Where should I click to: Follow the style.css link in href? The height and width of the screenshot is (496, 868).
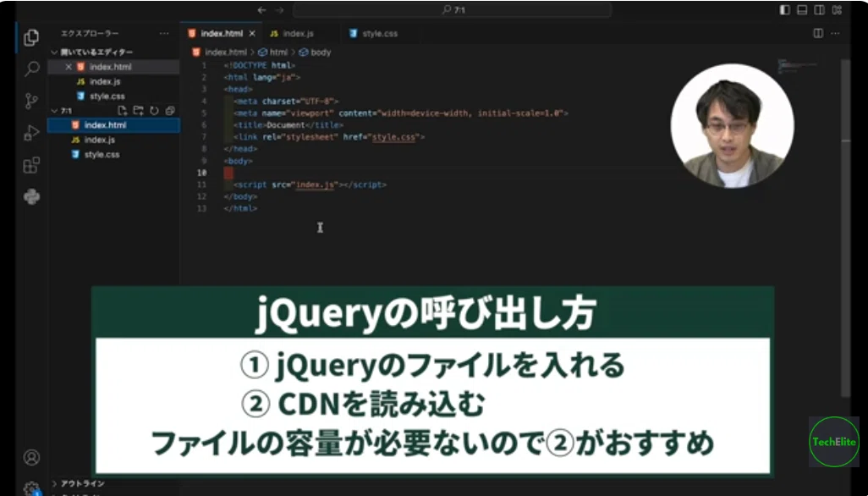[393, 137]
